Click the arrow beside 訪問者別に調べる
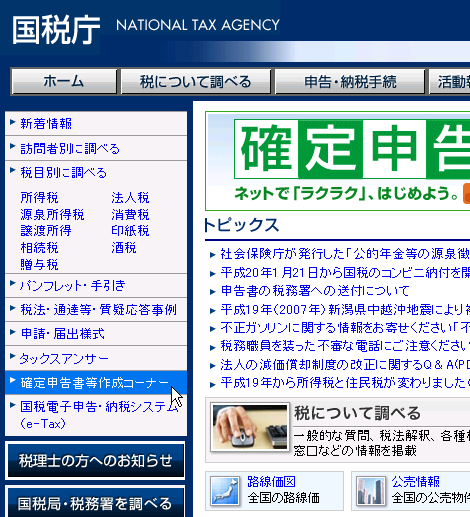 pyautogui.click(x=13, y=146)
